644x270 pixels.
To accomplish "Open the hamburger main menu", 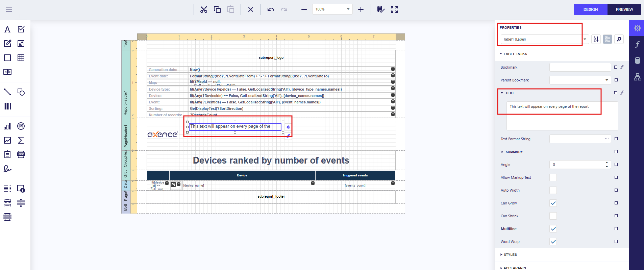I will pyautogui.click(x=9, y=9).
